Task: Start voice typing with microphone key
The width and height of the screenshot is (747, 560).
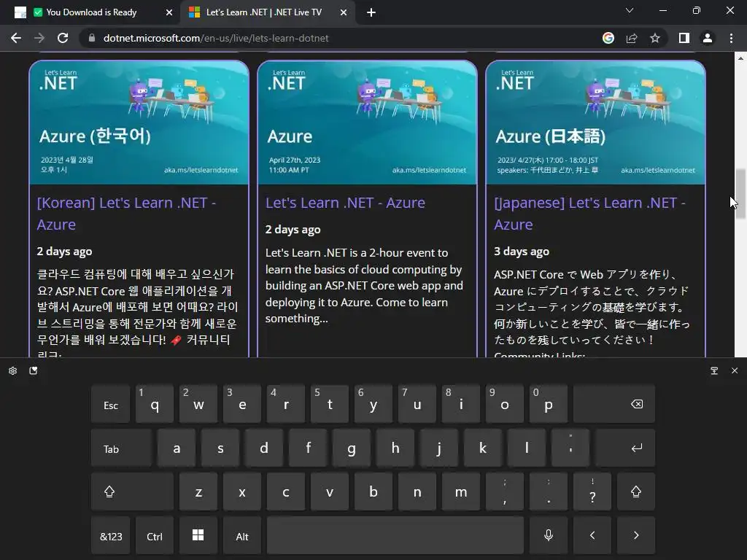Action: pos(549,536)
